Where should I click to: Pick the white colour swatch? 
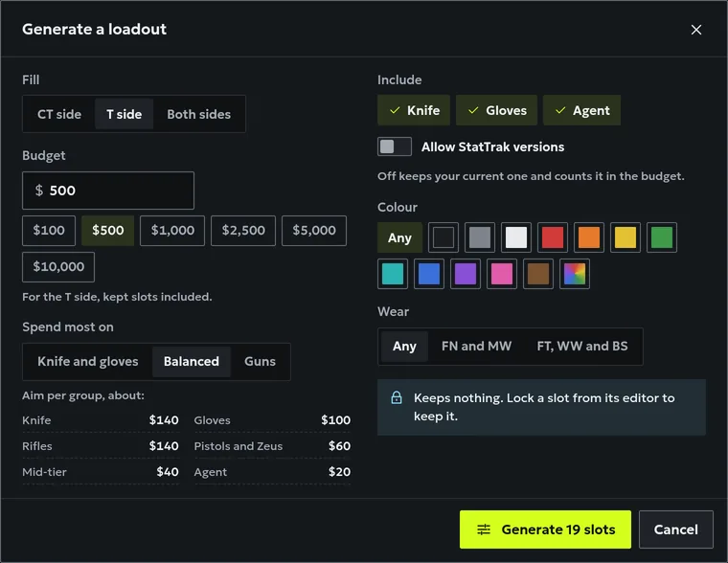click(516, 237)
